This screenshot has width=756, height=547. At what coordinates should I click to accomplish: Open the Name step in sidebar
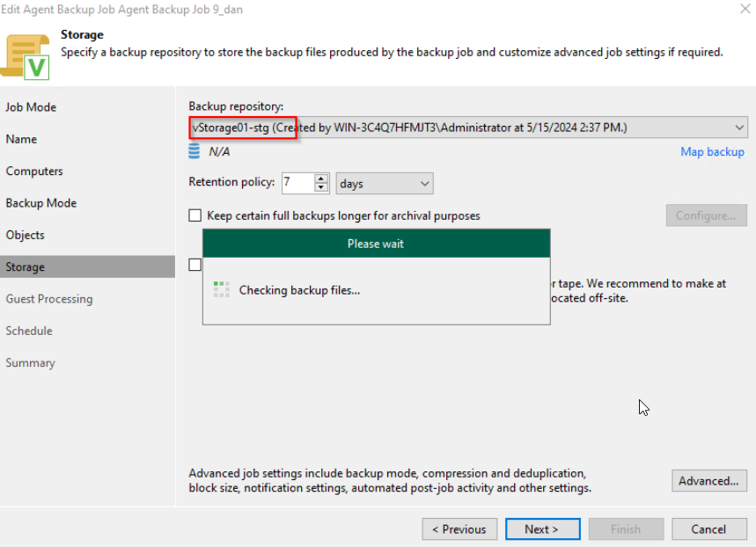coord(21,139)
